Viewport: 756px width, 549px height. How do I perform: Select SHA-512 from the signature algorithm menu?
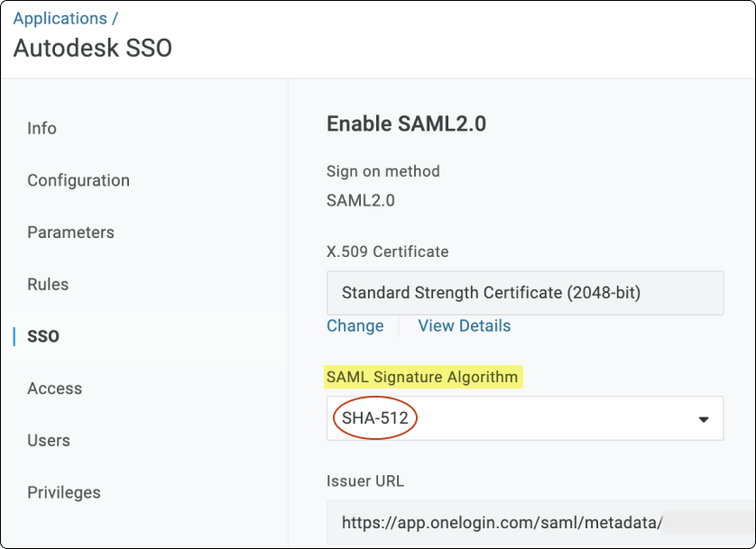tap(373, 417)
